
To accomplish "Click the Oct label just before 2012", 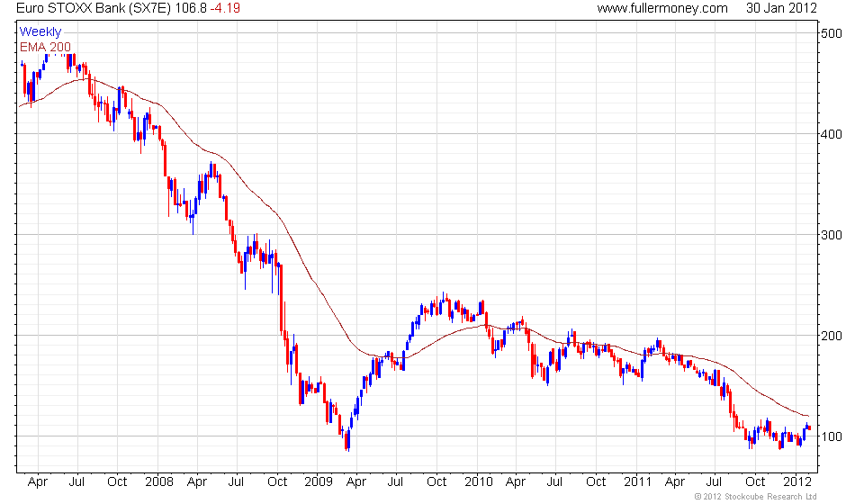I will pyautogui.click(x=755, y=482).
